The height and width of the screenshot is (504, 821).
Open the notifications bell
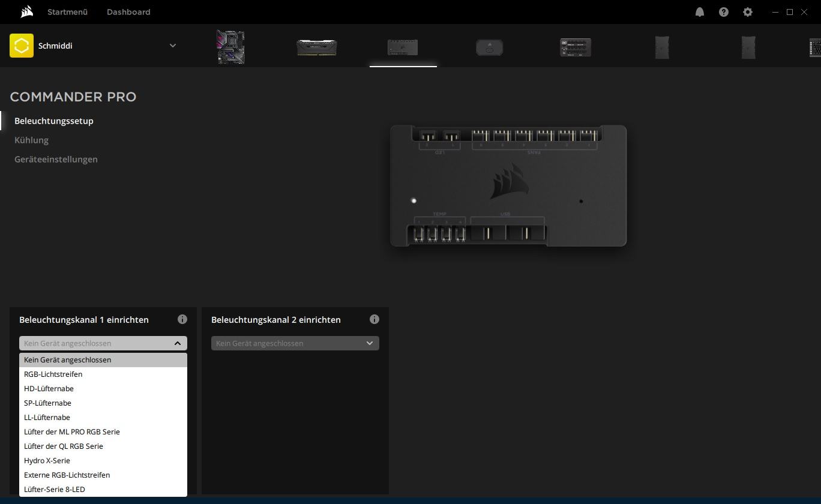pyautogui.click(x=700, y=12)
